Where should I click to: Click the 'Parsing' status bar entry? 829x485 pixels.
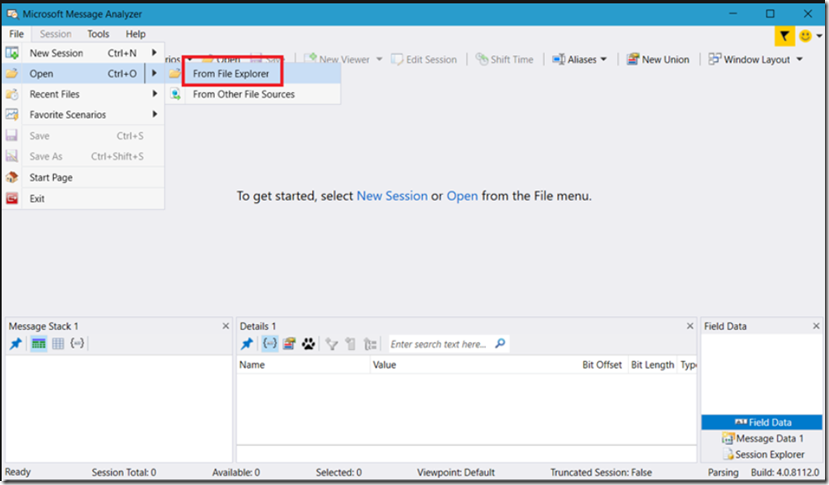(x=723, y=472)
